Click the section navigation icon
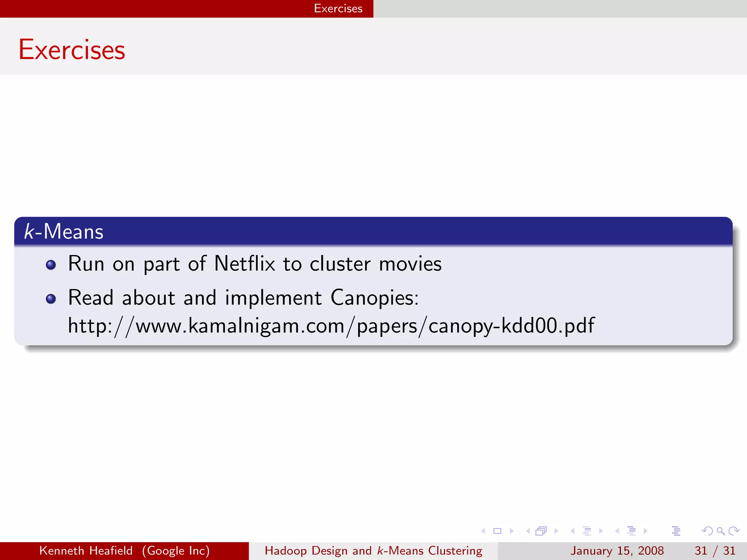Viewport: 747px width, 560px height. click(631, 531)
